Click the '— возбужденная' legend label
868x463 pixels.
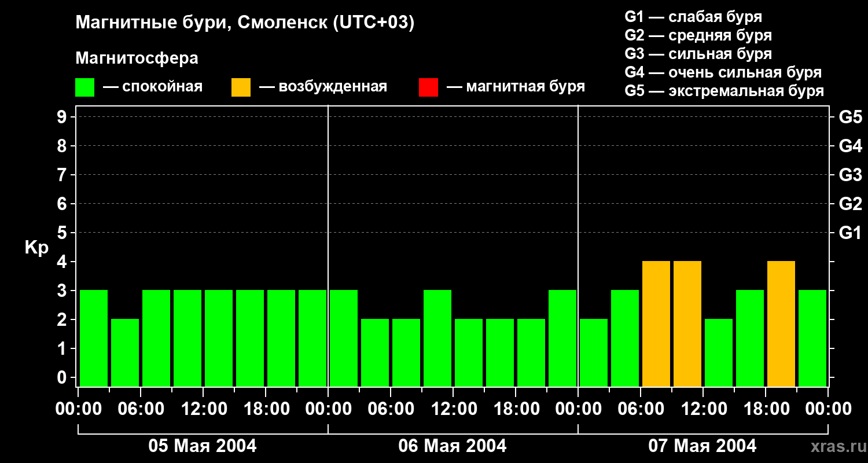(x=323, y=87)
